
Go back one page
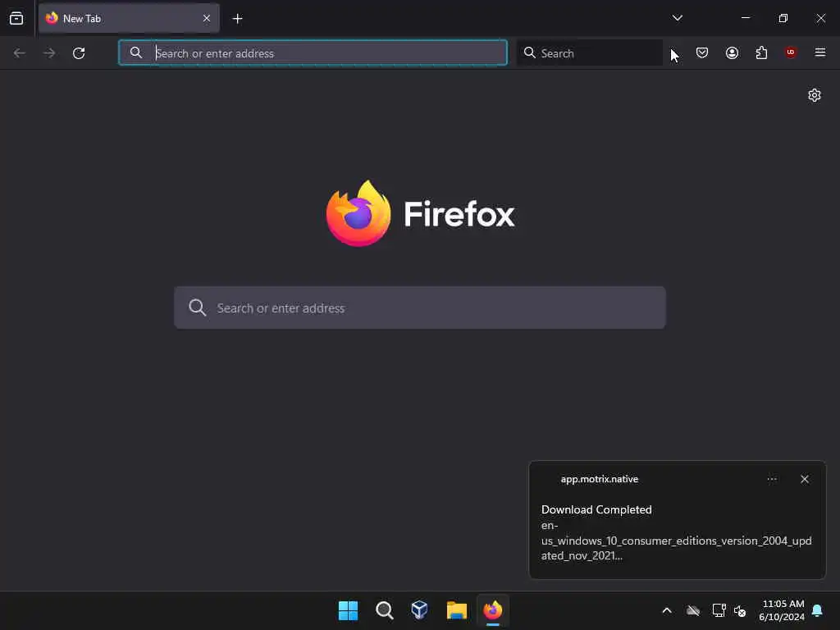[20, 53]
